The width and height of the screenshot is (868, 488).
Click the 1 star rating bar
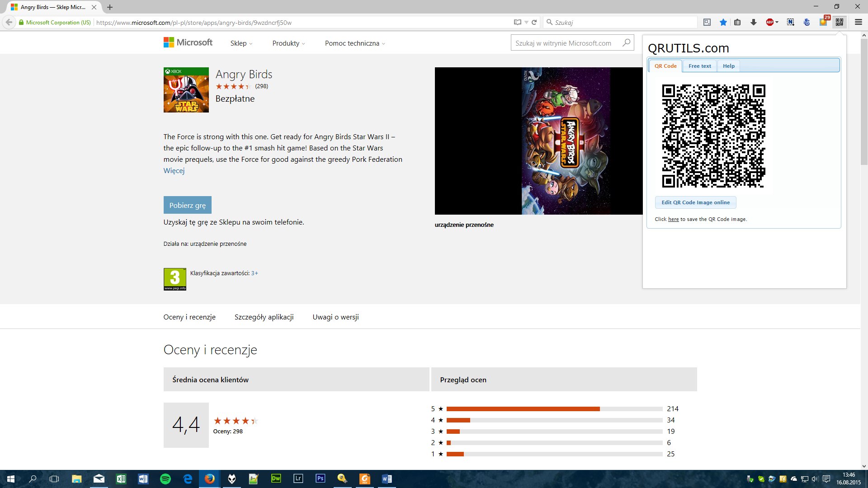(x=554, y=454)
